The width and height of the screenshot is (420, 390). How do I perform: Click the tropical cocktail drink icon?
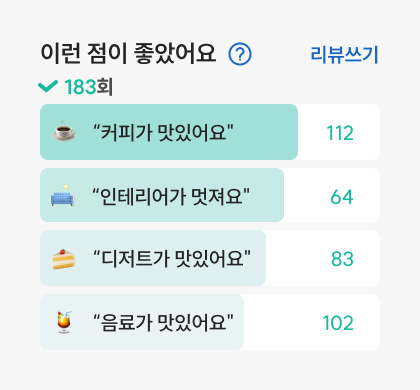[64, 322]
